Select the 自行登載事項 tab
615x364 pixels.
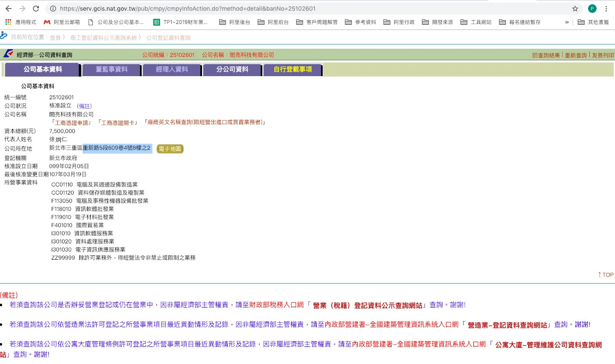pos(293,69)
